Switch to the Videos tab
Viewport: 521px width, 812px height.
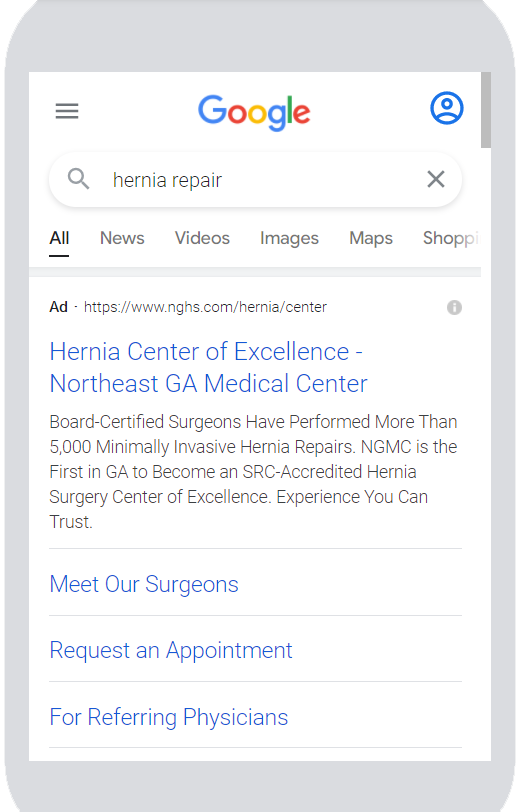[202, 238]
